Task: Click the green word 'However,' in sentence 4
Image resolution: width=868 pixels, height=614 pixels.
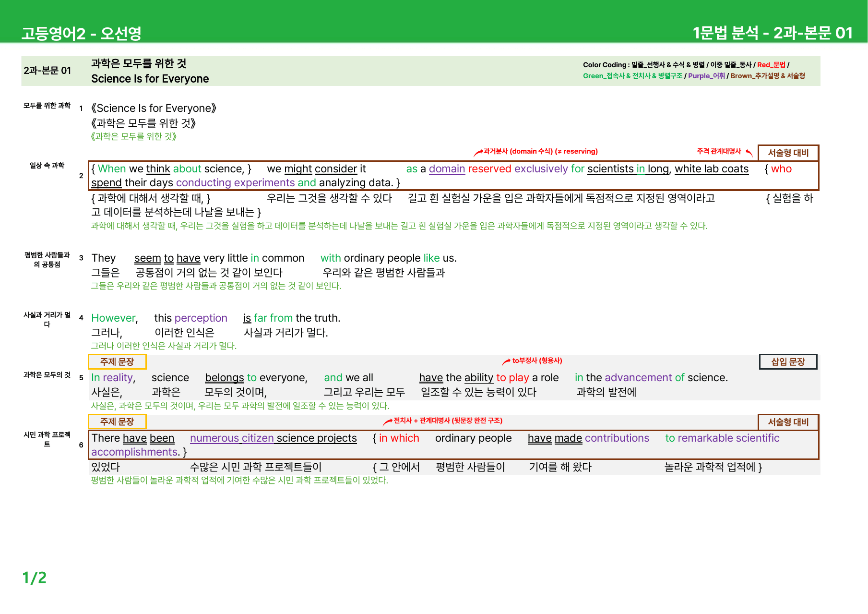Action: [115, 318]
